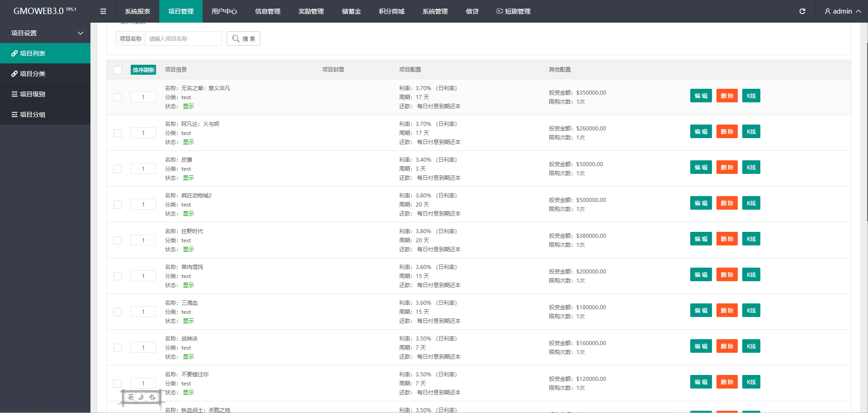Check the row for 无名之辈：意义非凡
868x413 pixels.
[118, 97]
